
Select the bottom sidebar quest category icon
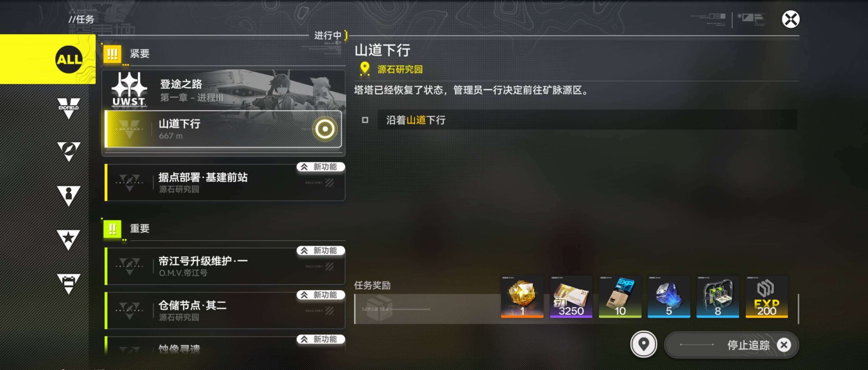click(68, 283)
